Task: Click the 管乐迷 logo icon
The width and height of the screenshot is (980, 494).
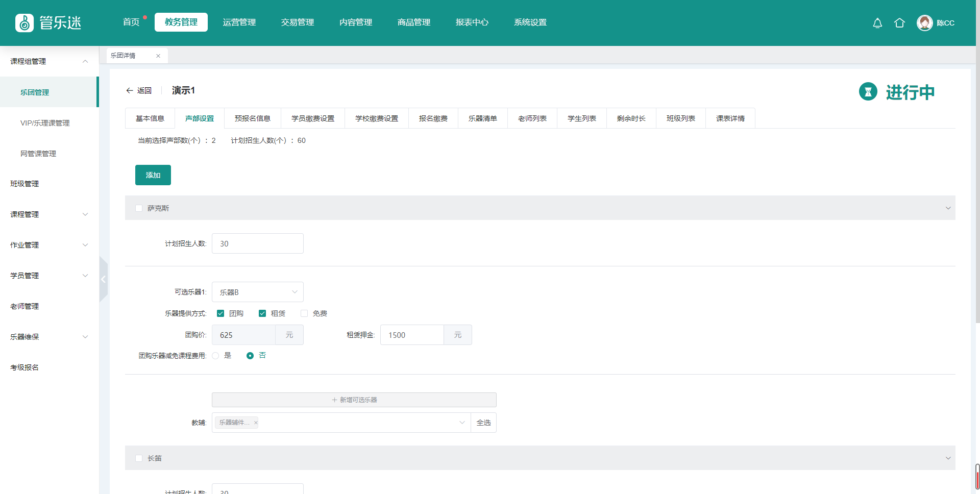Action: (24, 23)
